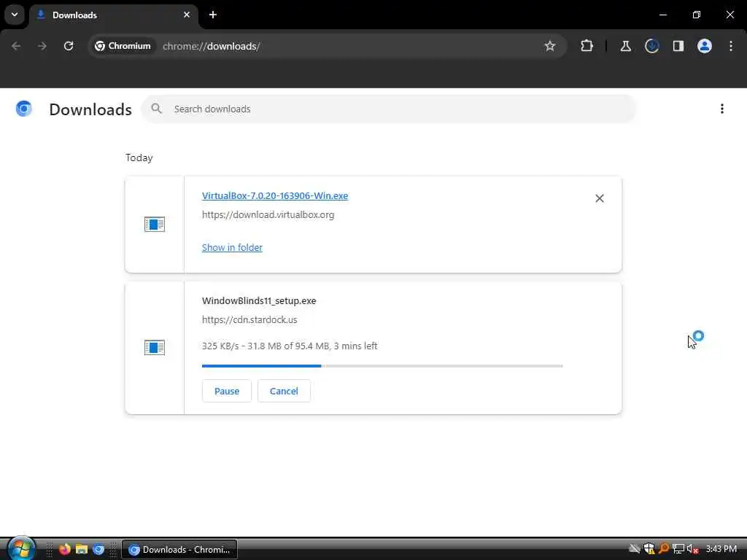Click the VirtualBox file type icon

155,225
